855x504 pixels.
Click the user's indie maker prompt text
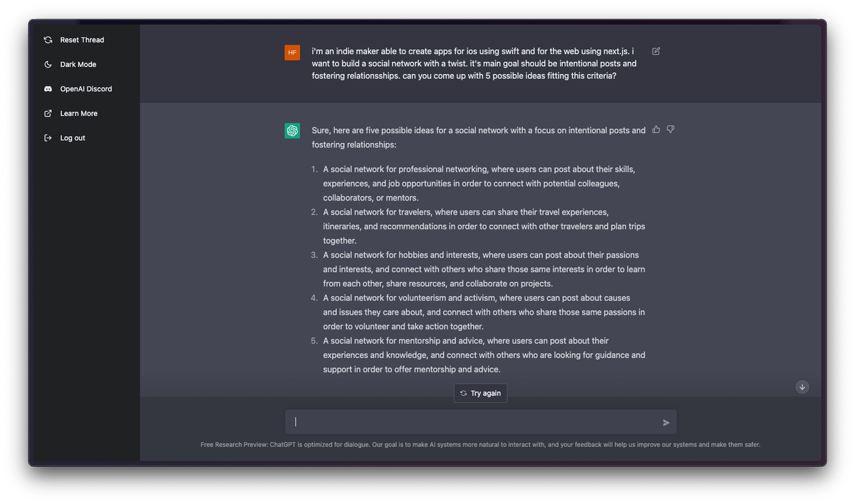474,64
